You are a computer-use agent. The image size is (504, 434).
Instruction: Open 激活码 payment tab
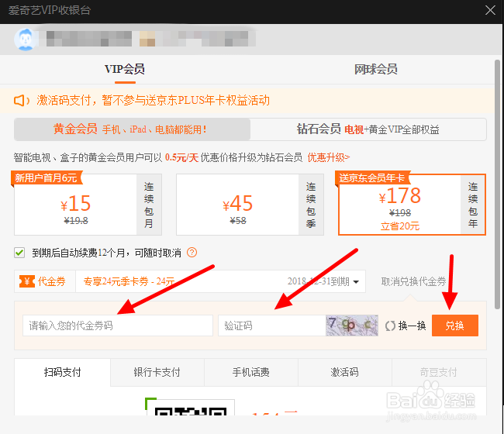(344, 372)
